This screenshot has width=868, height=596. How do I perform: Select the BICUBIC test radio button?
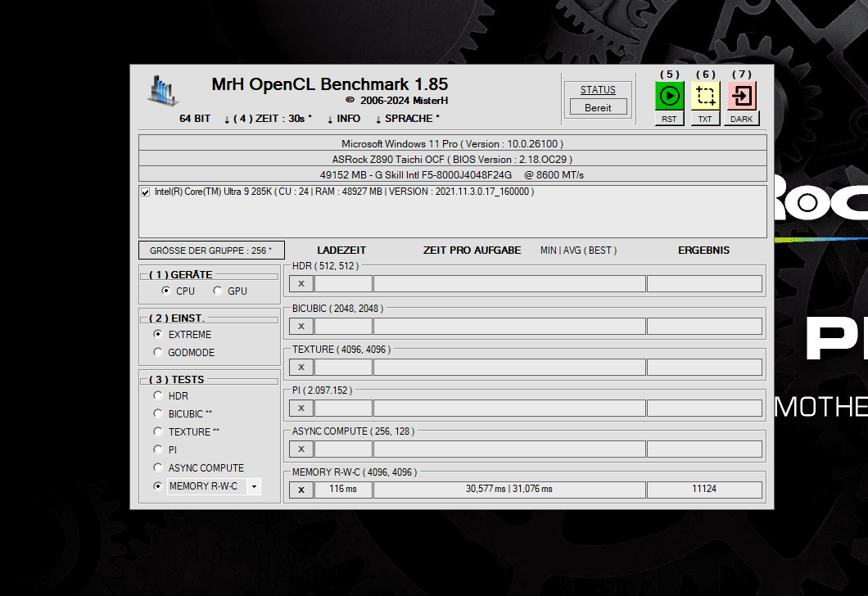(x=158, y=413)
